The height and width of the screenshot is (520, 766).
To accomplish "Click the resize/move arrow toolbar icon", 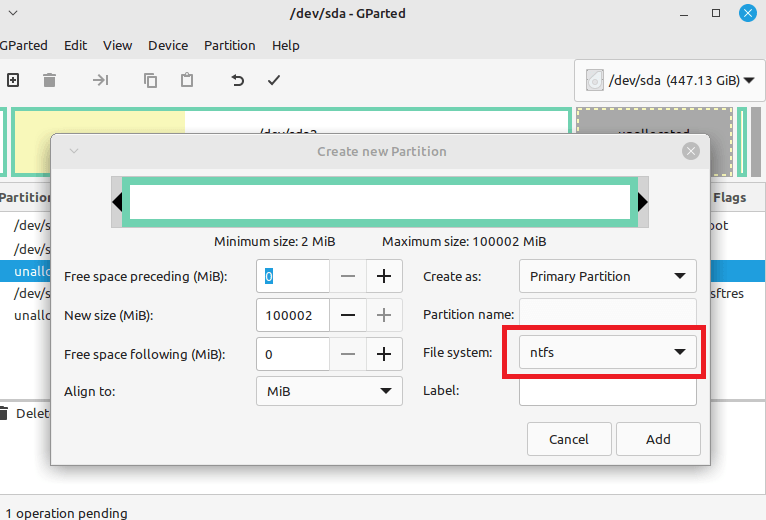I will point(100,80).
